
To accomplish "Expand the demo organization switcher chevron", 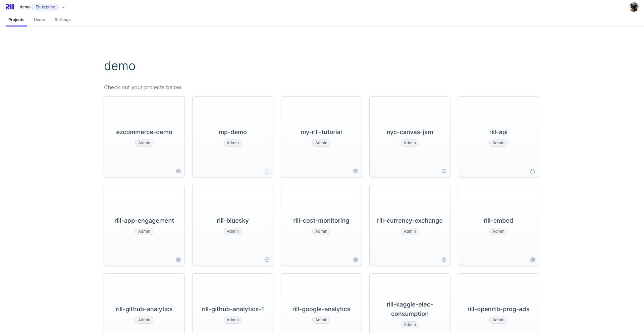I will (63, 7).
